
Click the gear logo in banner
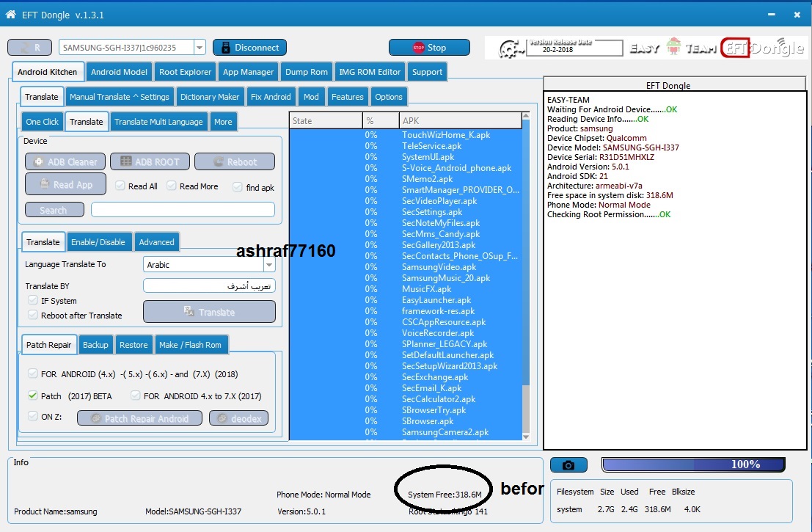coord(510,48)
